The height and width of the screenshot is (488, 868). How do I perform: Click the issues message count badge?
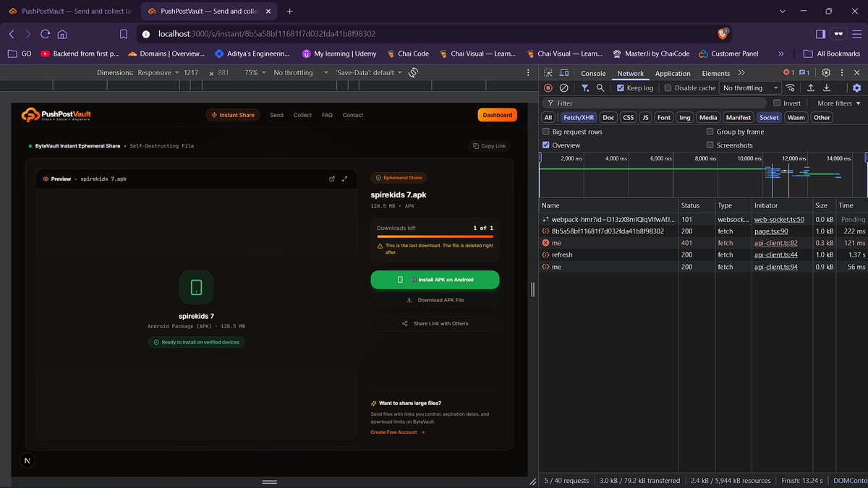click(804, 73)
